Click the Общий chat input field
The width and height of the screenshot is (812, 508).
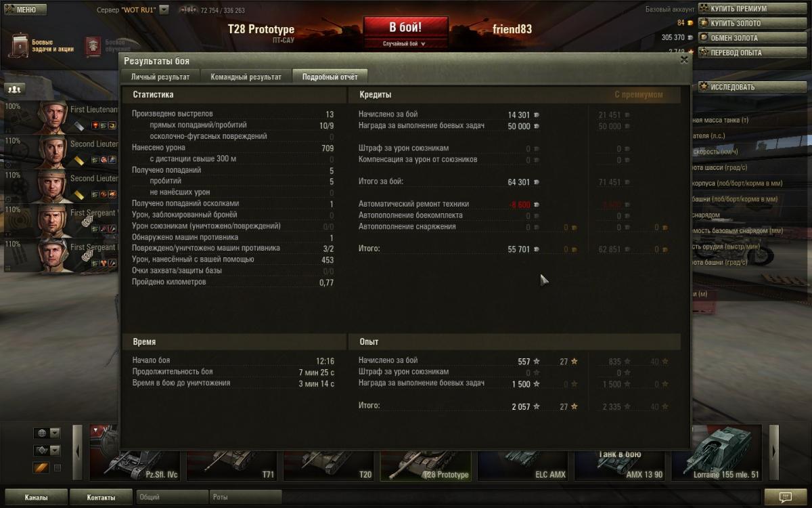click(172, 497)
